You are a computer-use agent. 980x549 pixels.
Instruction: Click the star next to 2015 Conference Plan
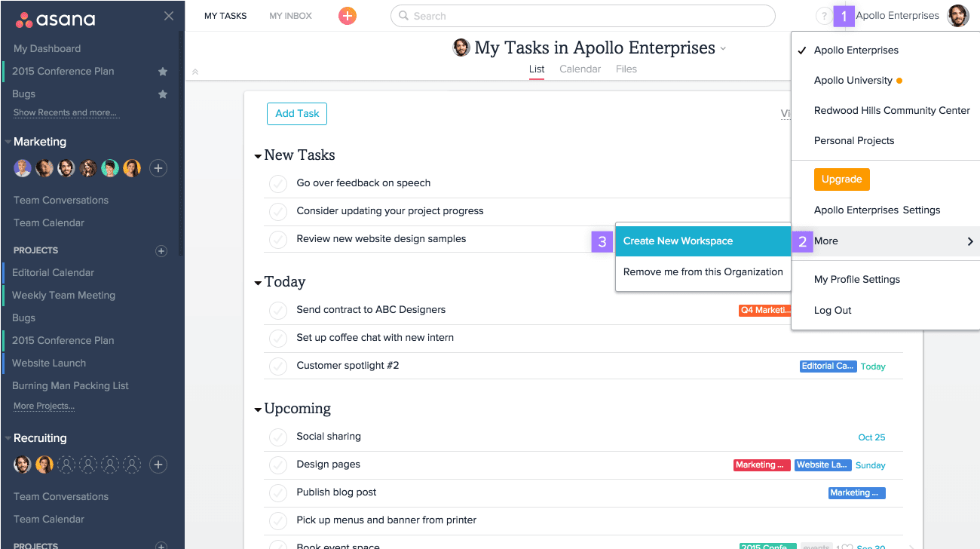[163, 72]
